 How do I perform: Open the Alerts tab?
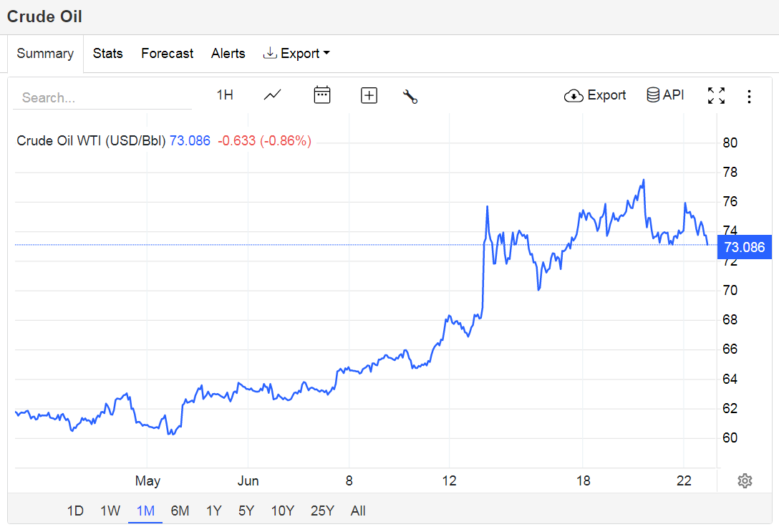pyautogui.click(x=228, y=53)
